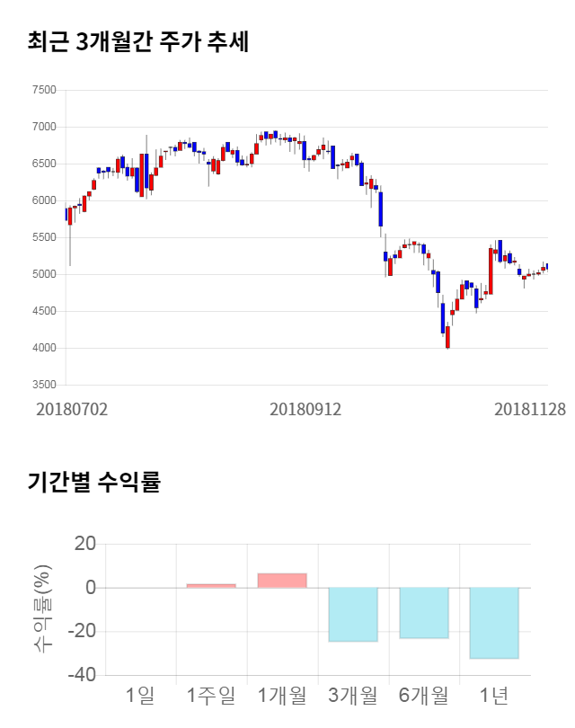The height and width of the screenshot is (728, 575).
Task: Click the '최근 3개월간 주가 추세' chart title
Action: (137, 41)
